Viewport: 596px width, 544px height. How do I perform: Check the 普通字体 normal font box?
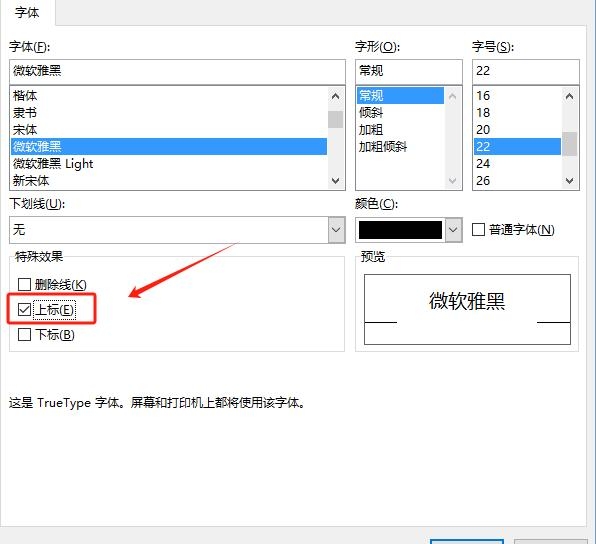point(478,229)
